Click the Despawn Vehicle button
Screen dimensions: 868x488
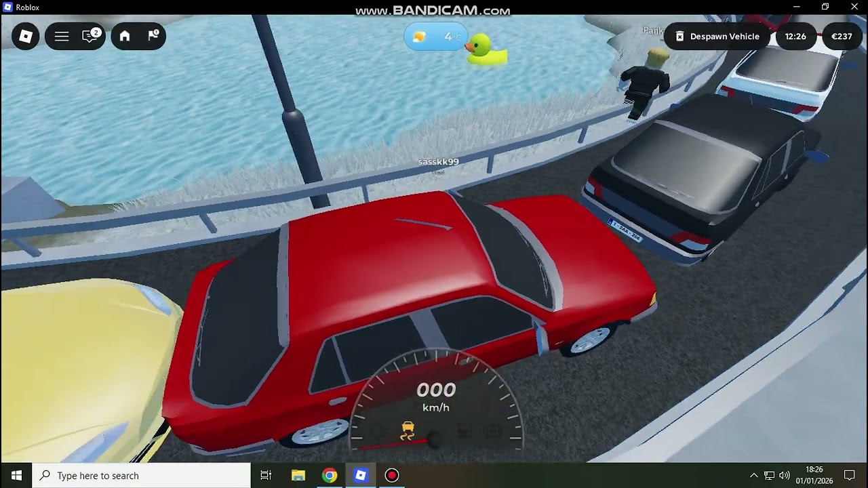click(717, 37)
